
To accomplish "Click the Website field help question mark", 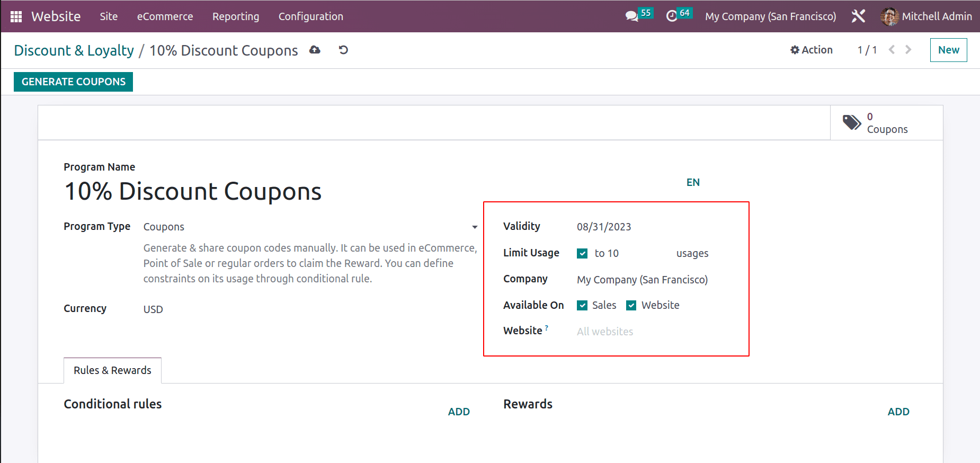I will pos(547,328).
